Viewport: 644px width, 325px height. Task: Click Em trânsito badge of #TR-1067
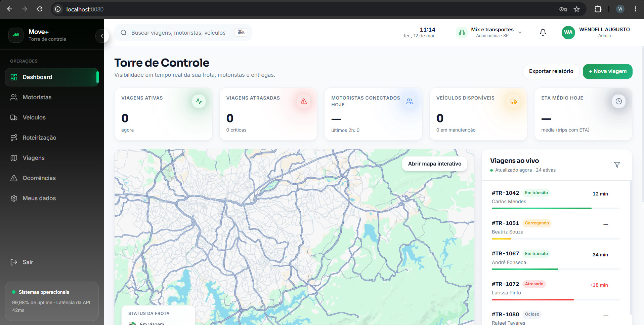536,254
